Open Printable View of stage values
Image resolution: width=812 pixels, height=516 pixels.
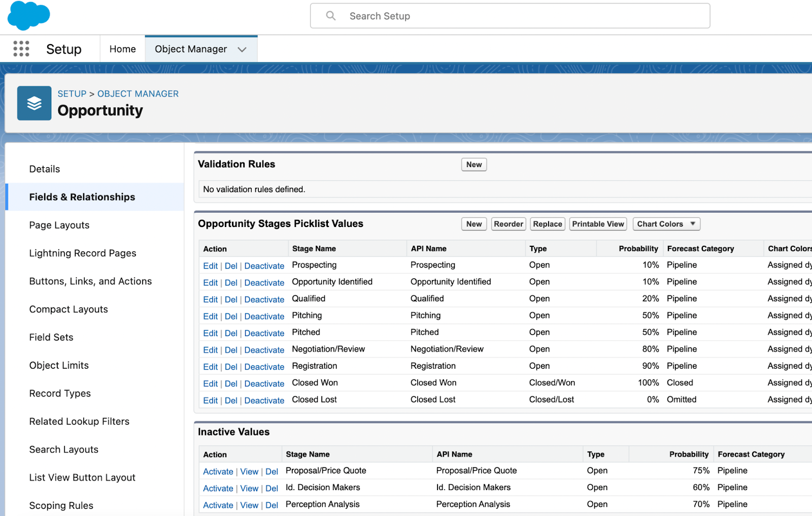pos(597,223)
